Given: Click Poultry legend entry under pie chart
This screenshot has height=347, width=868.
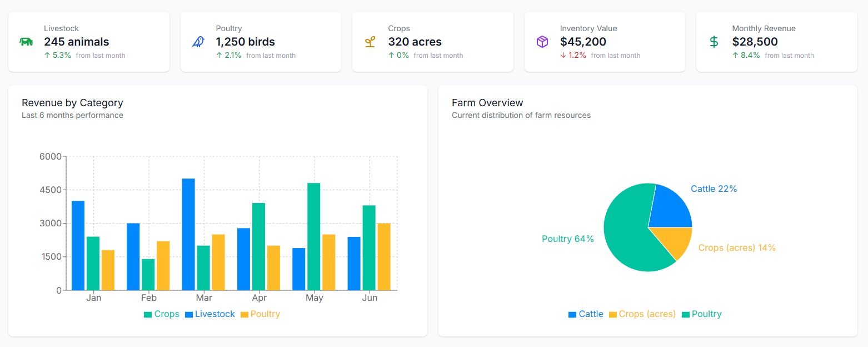Looking at the screenshot, I should pos(701,314).
